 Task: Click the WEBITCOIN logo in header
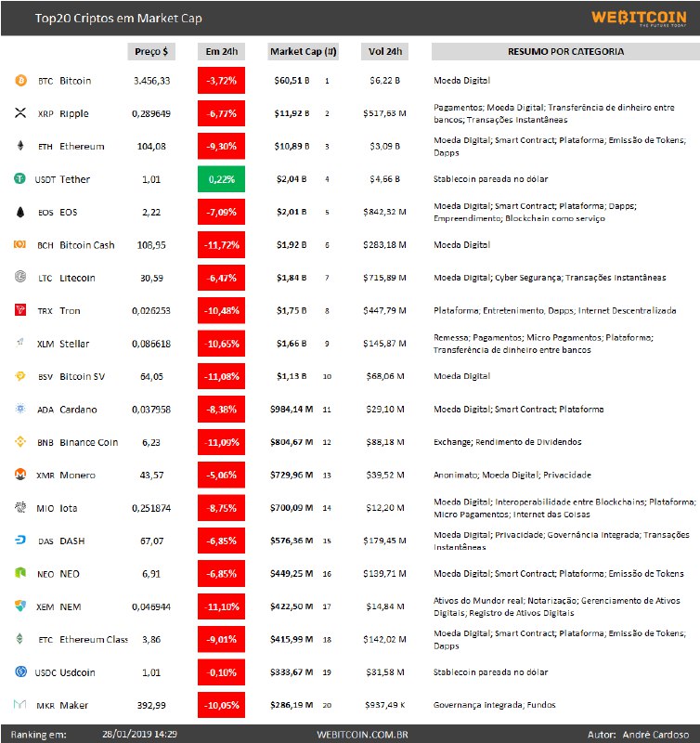(639, 18)
